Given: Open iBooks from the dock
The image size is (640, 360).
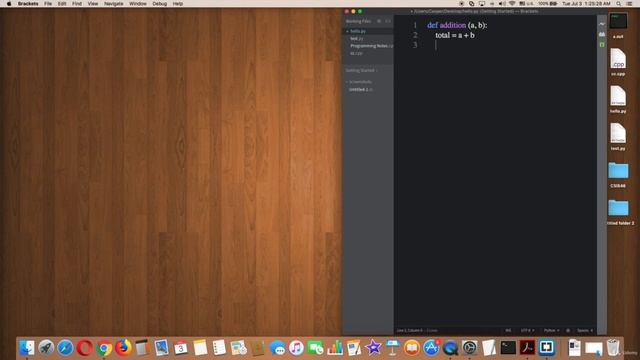Looking at the screenshot, I should click(x=412, y=348).
